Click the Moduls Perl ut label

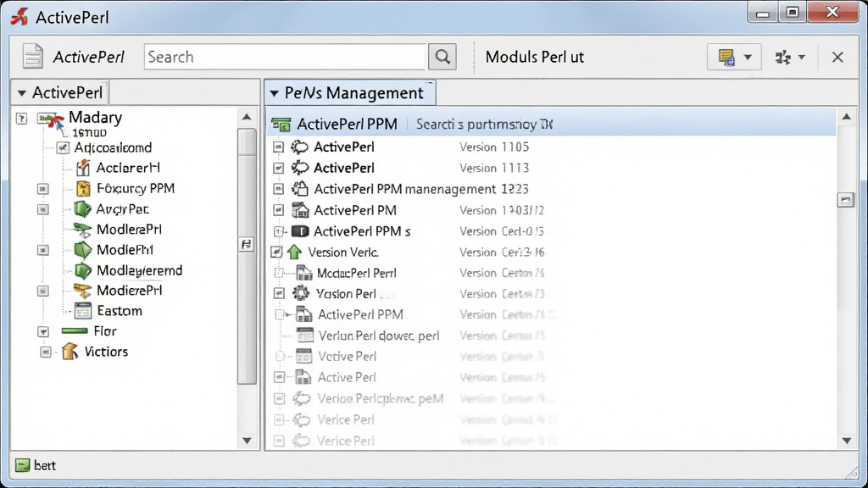pos(534,57)
